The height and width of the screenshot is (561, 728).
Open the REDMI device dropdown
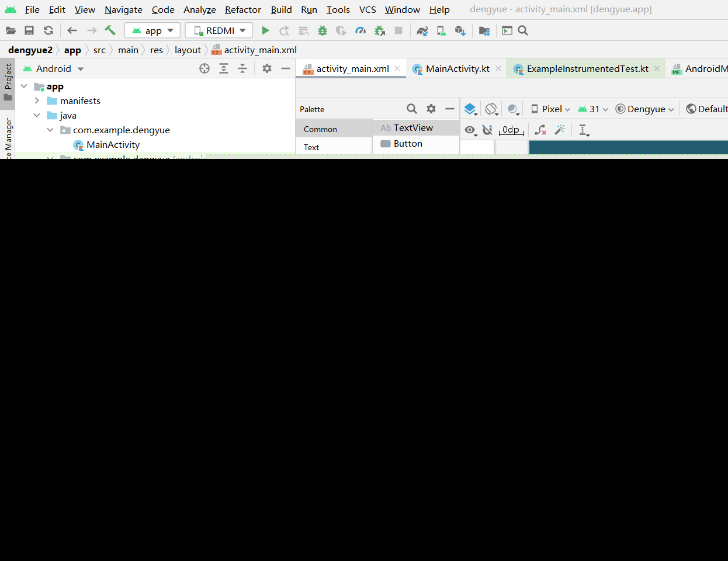(219, 30)
